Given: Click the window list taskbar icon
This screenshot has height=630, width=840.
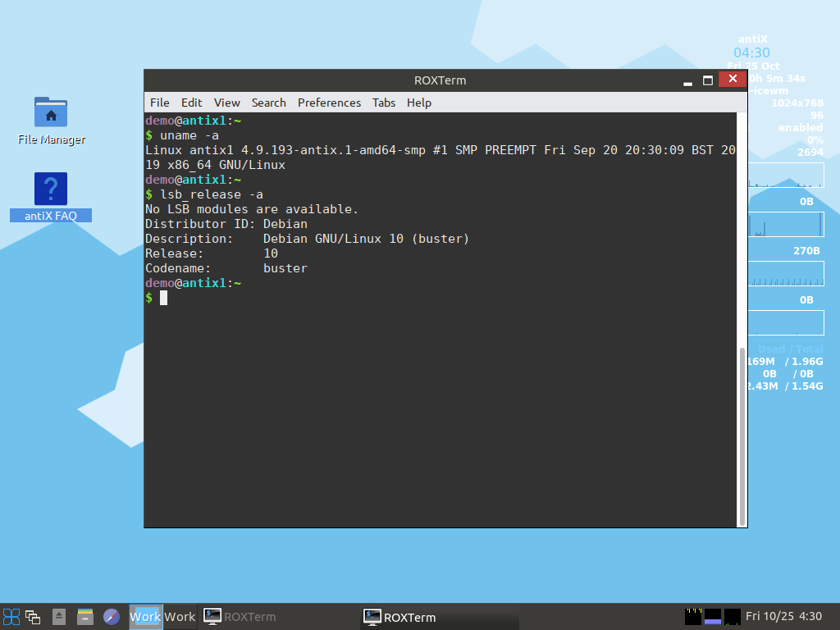Looking at the screenshot, I should [33, 617].
